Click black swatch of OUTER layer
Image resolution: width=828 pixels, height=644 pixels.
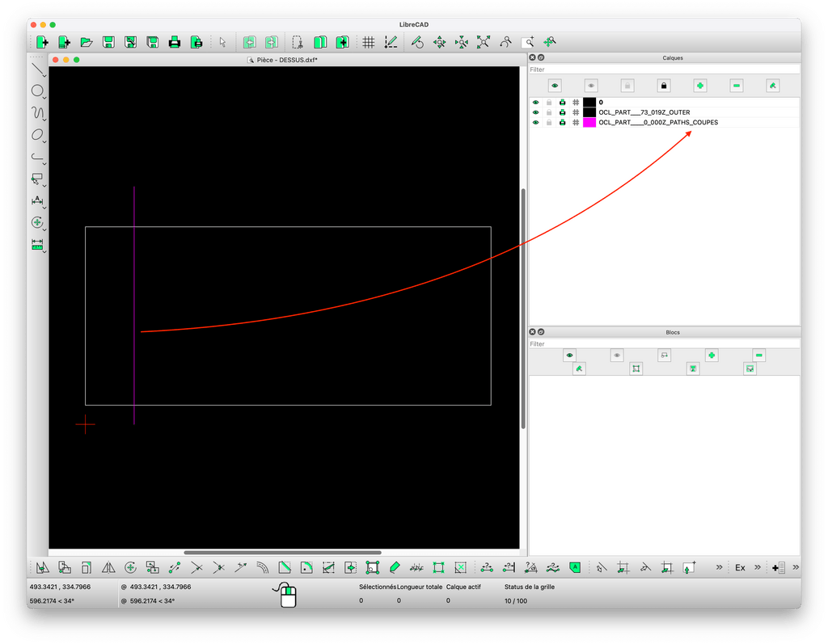[589, 112]
